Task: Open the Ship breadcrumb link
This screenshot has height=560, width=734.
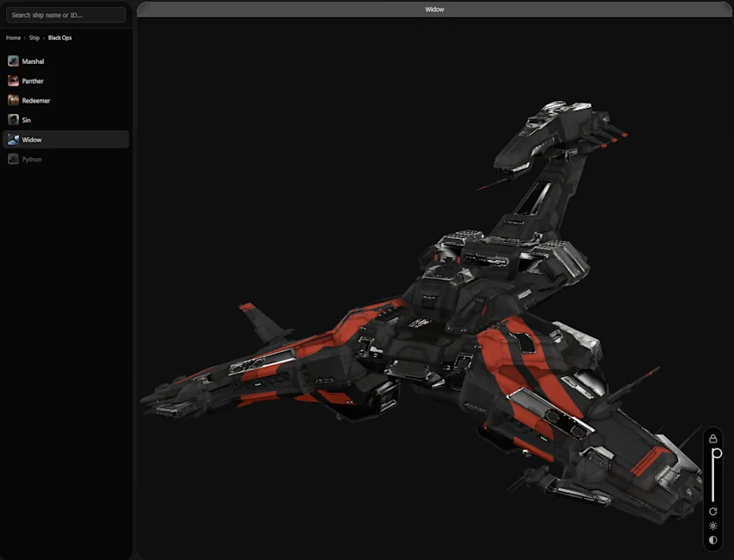Action: click(35, 38)
